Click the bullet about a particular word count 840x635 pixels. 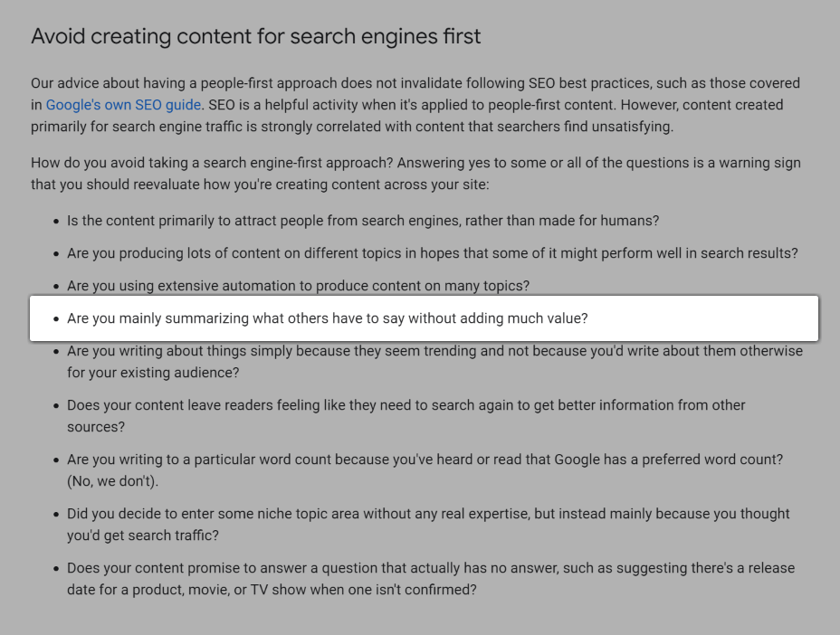click(x=425, y=460)
